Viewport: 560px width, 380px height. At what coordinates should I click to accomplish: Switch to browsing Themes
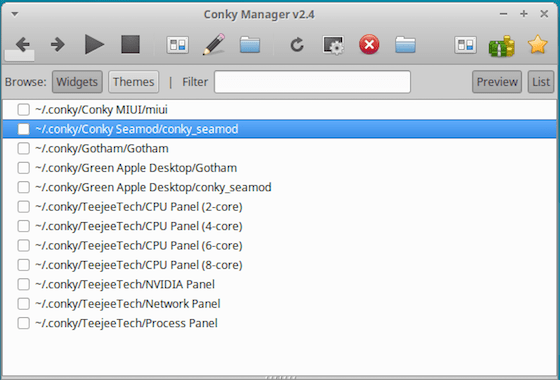pos(134,82)
